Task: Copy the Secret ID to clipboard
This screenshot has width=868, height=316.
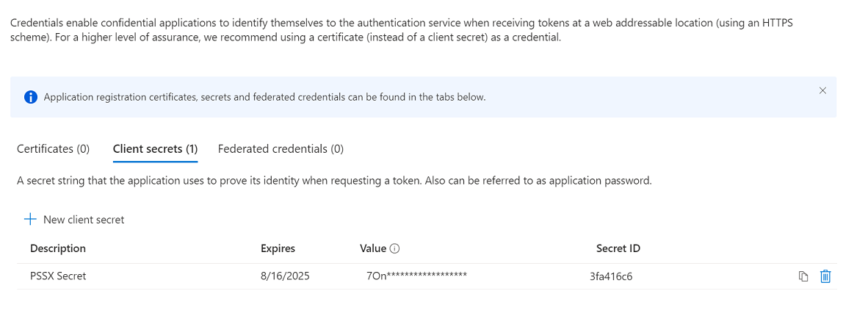Action: tap(803, 276)
